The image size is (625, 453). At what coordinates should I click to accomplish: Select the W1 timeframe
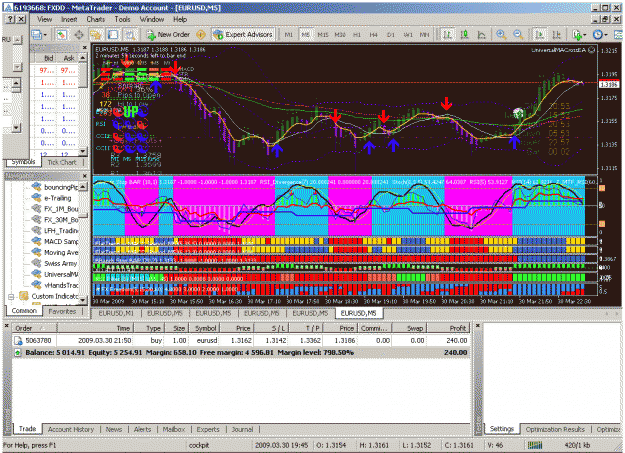click(x=408, y=35)
